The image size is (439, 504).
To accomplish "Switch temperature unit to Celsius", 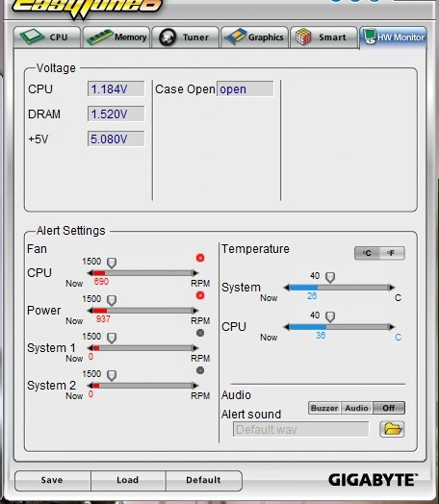I will 367,253.
